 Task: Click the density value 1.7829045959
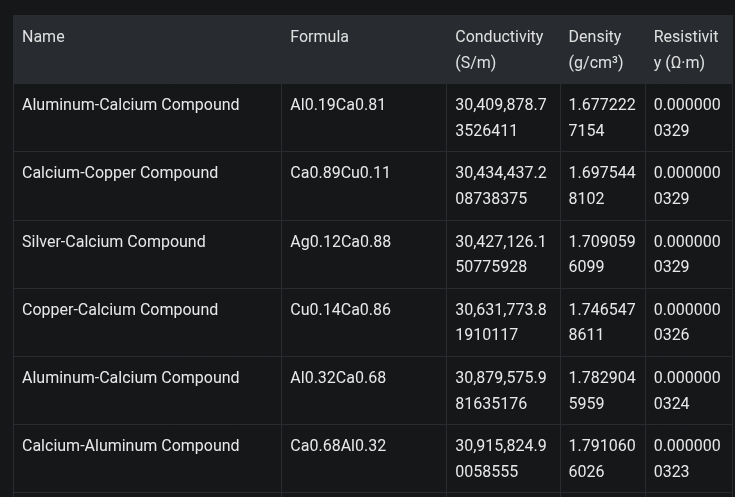tap(601, 390)
